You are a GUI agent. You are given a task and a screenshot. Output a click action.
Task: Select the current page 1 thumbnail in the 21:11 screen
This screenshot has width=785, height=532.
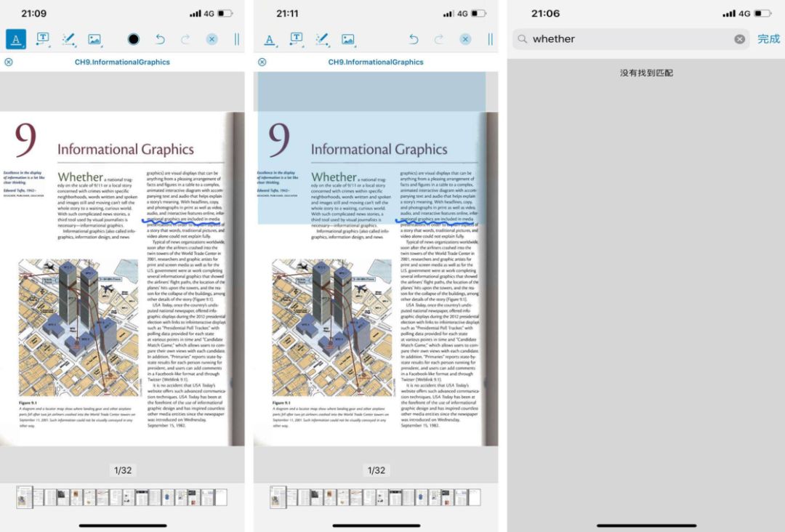click(x=278, y=497)
